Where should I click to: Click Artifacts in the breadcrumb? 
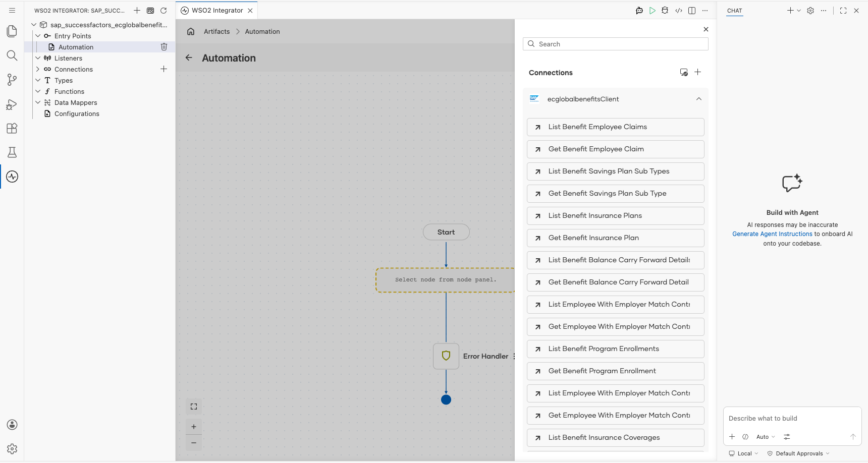pyautogui.click(x=216, y=31)
